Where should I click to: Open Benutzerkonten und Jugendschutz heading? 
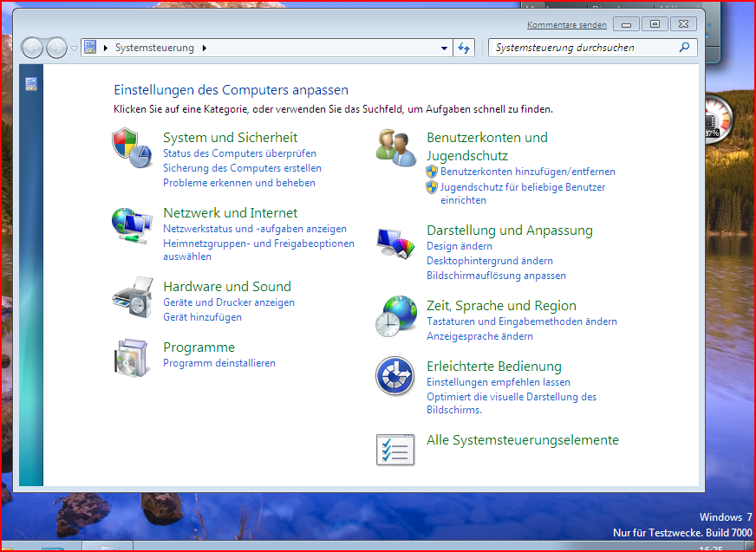tap(487, 146)
